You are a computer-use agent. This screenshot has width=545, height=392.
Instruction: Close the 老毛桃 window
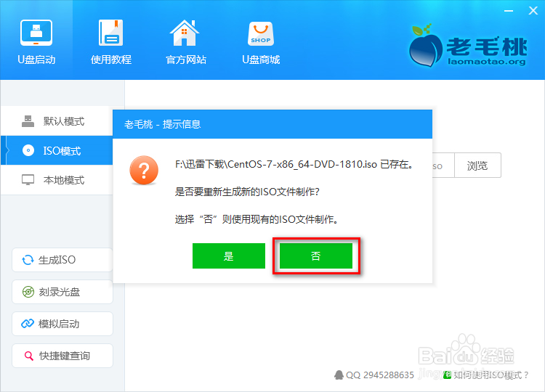click(x=533, y=11)
